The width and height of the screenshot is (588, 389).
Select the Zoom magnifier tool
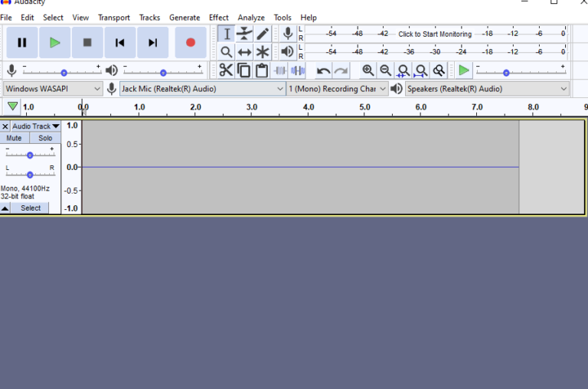227,52
